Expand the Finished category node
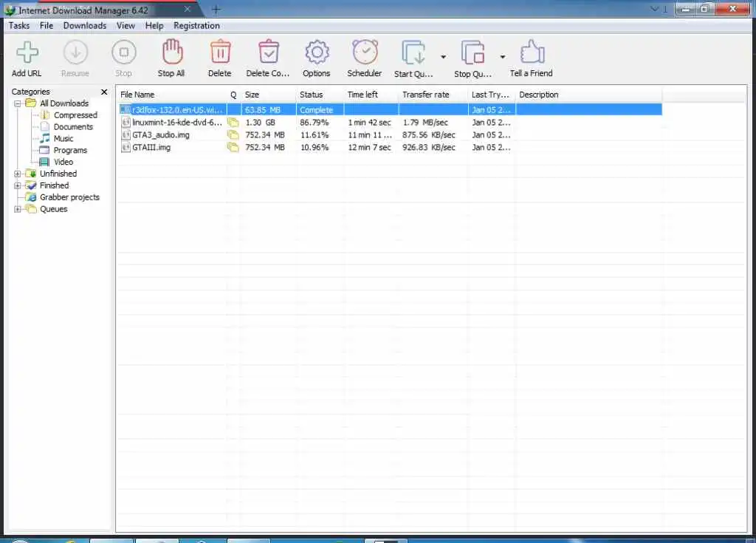Screen dimensions: 756x543 (x=18, y=185)
